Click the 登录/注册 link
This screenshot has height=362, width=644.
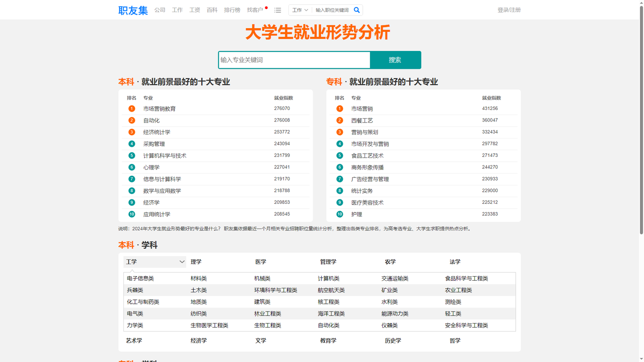pyautogui.click(x=509, y=10)
